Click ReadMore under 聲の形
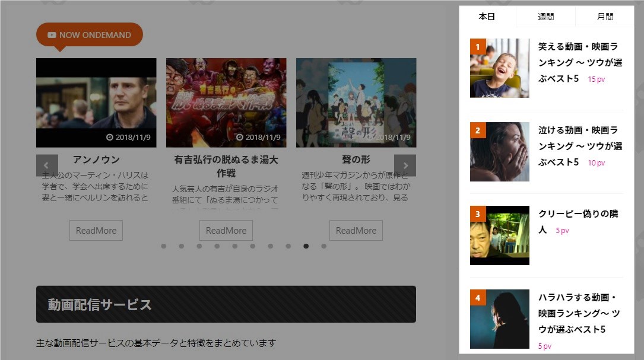Screen dimensions: 644x360 point(356,230)
